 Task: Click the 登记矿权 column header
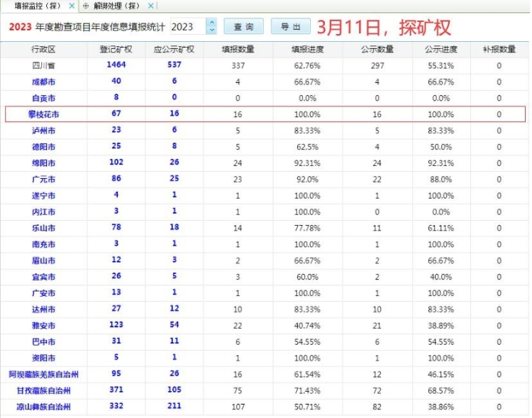115,50
